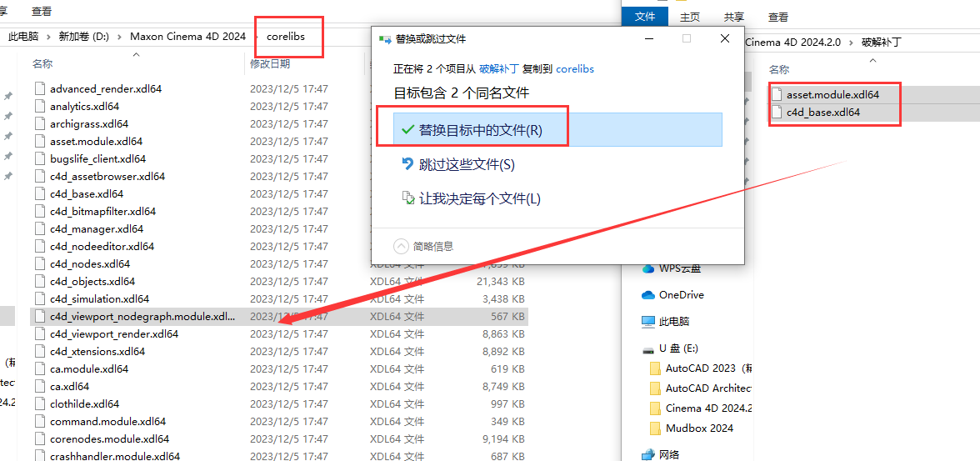Choose 让我决定每个文件(L) option
This screenshot has width=980, height=461.
[479, 198]
